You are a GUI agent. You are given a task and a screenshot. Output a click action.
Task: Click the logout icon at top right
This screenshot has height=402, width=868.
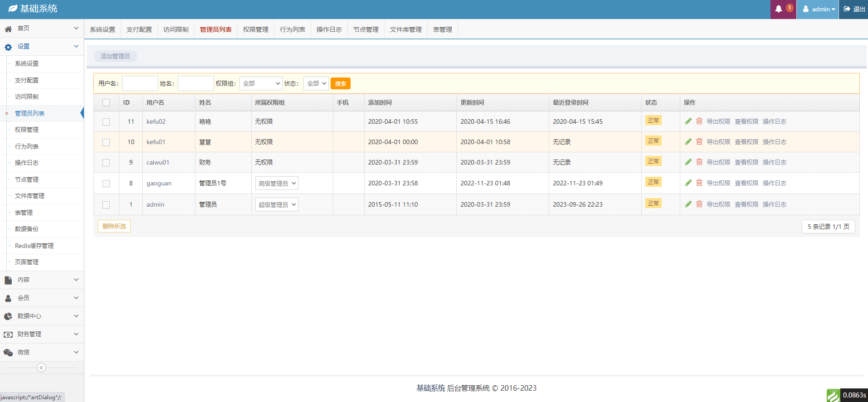tap(847, 9)
